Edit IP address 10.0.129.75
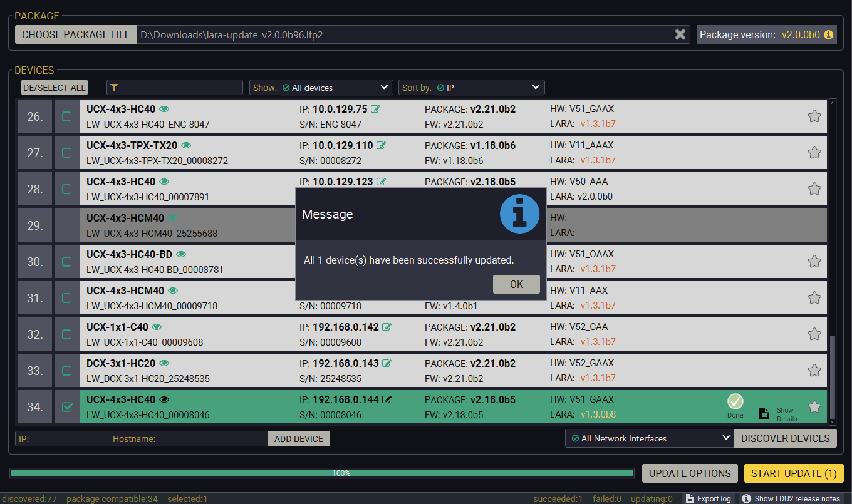 [376, 109]
